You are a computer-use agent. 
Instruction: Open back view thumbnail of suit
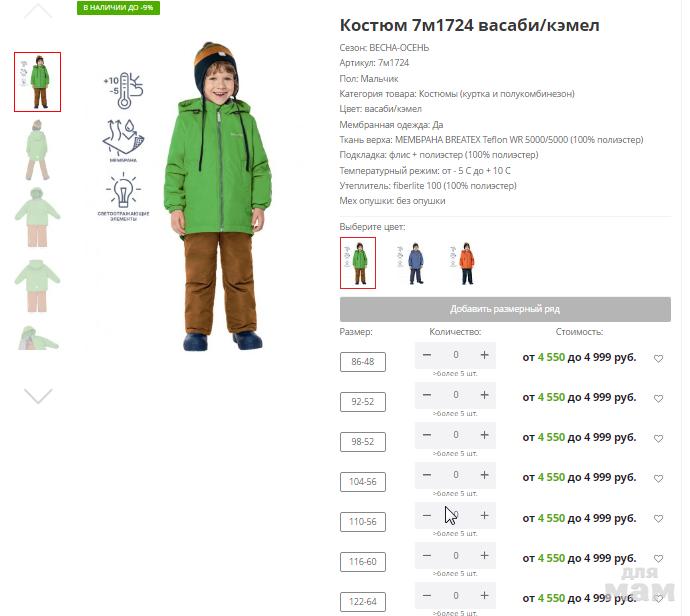pos(37,150)
